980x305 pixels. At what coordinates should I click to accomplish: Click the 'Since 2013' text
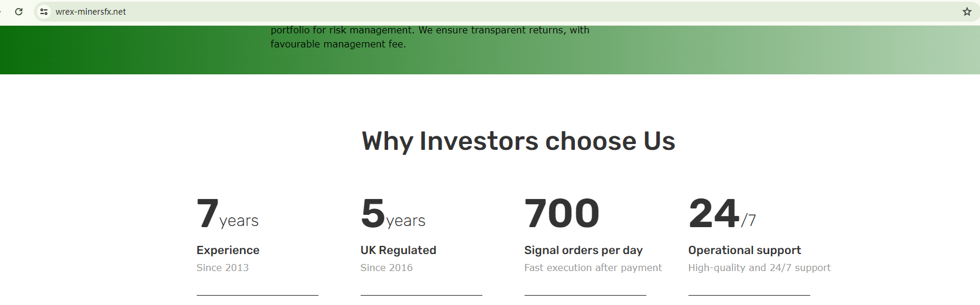(222, 268)
